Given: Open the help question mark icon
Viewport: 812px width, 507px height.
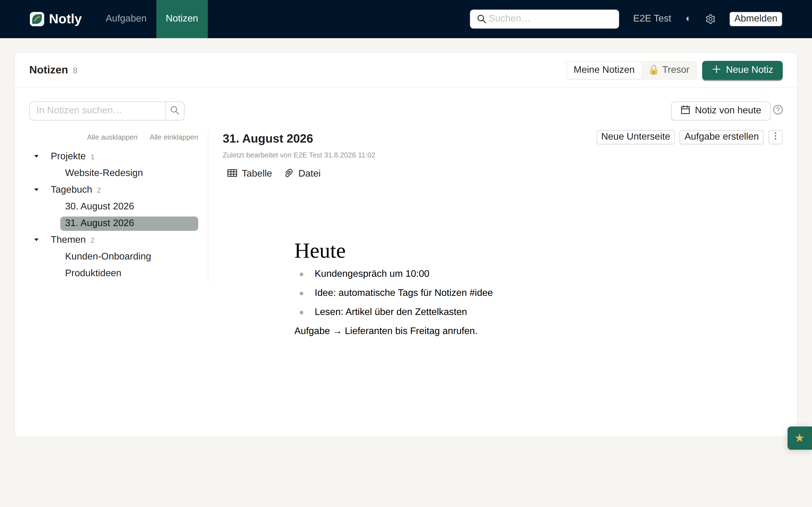Looking at the screenshot, I should click(x=778, y=110).
